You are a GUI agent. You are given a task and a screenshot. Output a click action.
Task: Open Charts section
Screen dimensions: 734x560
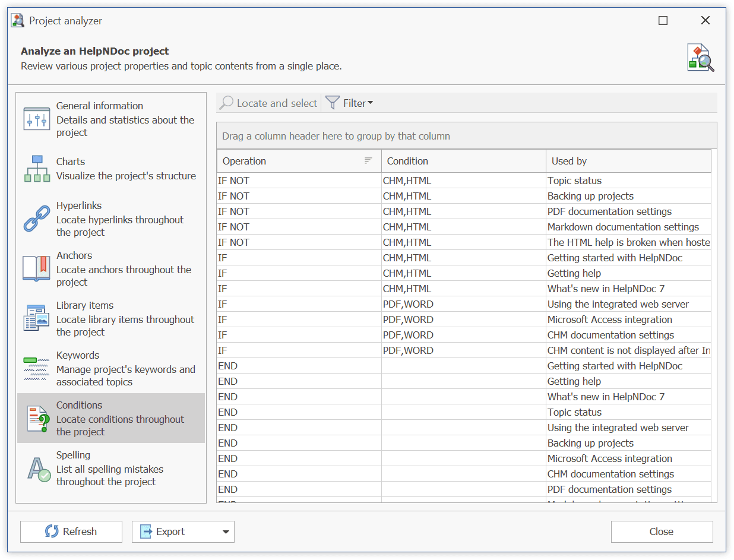[x=111, y=169]
